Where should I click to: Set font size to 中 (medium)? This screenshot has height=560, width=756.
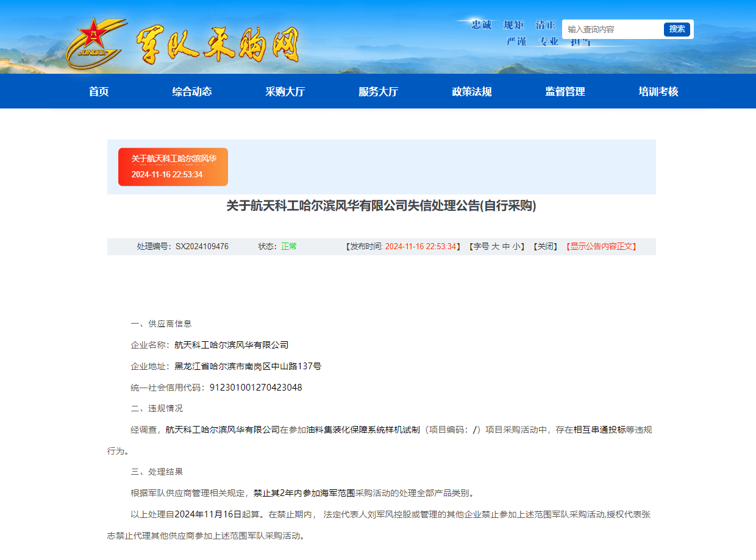click(505, 247)
